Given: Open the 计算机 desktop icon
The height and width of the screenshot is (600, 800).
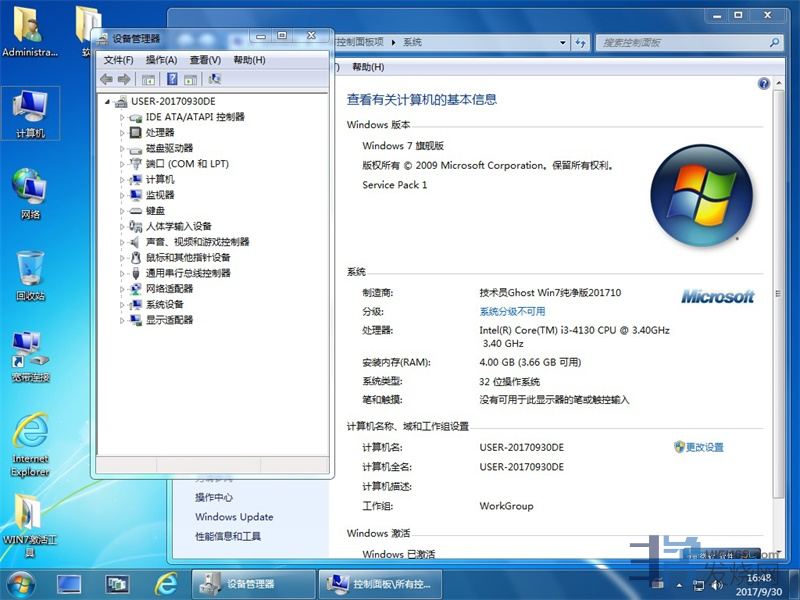Looking at the screenshot, I should click(x=30, y=112).
